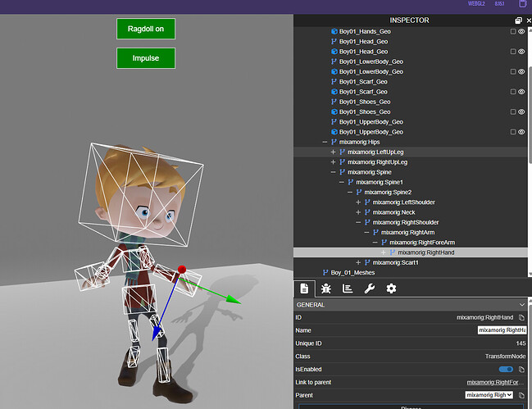Expand the mixamorig:LeftUpLeg node
The image size is (532, 409).
point(333,152)
